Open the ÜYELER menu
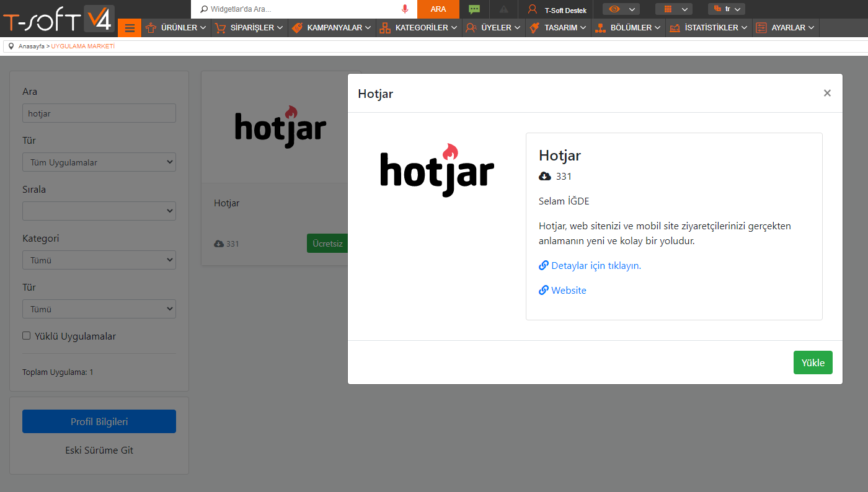This screenshot has width=868, height=492. click(x=494, y=28)
